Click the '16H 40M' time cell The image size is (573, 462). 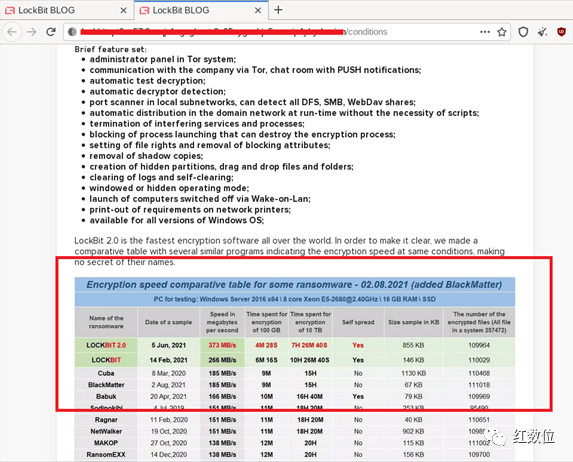pos(310,397)
